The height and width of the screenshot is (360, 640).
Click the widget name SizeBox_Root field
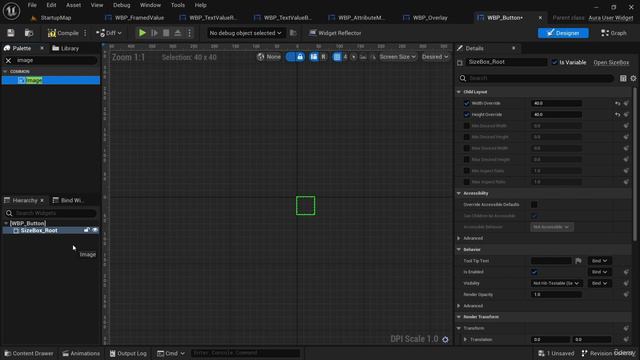click(506, 62)
